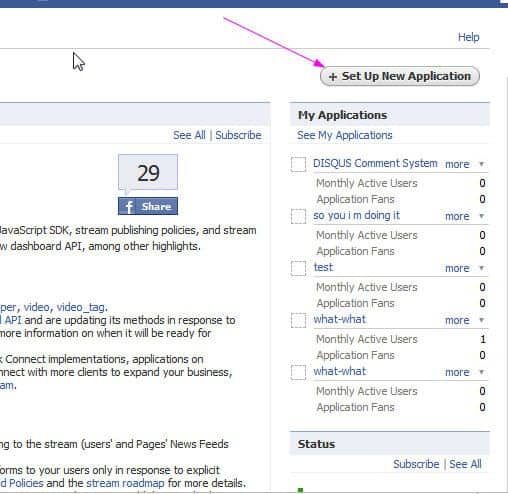
Task: Click icon of what-what app with 0 active users
Action: coord(298,372)
